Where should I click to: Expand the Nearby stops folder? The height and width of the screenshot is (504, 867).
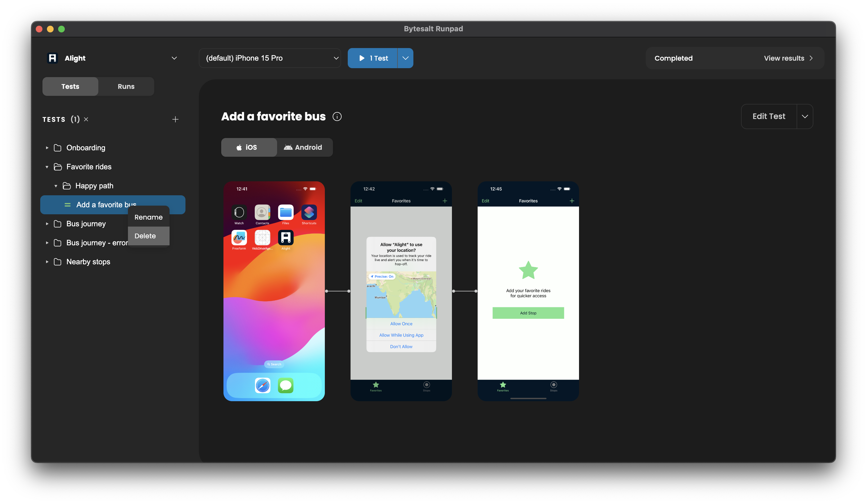47,261
